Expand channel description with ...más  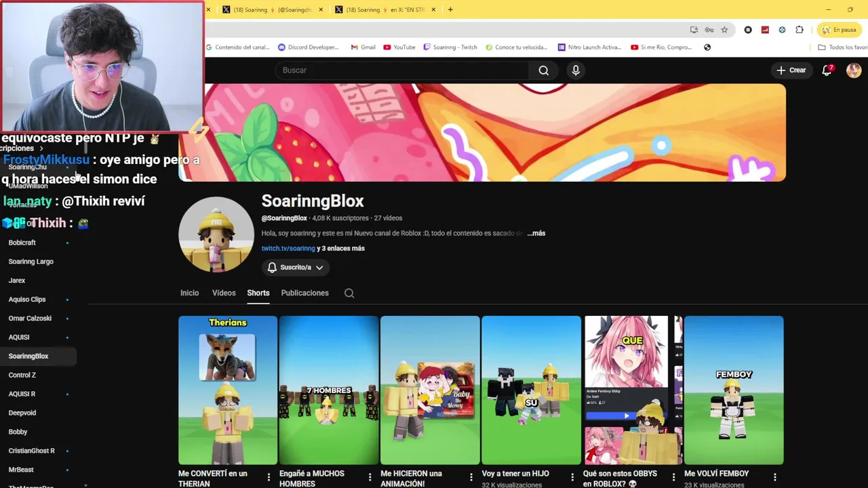(x=536, y=233)
